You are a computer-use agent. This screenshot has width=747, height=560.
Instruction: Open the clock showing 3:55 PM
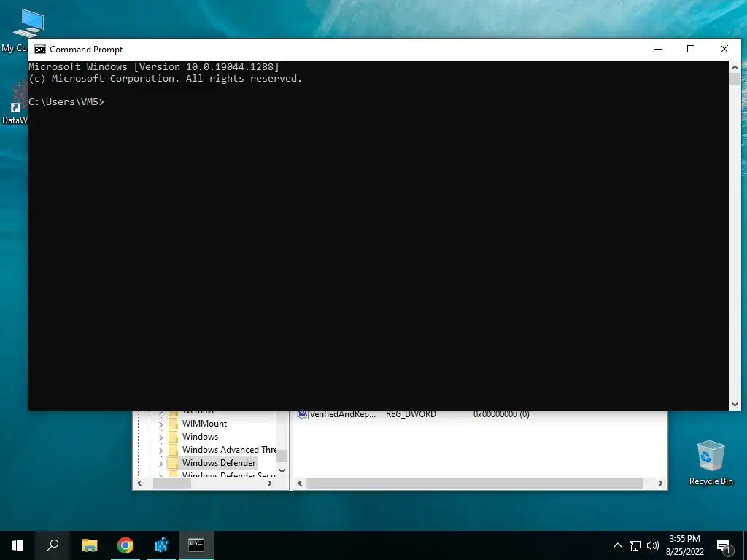click(x=684, y=545)
